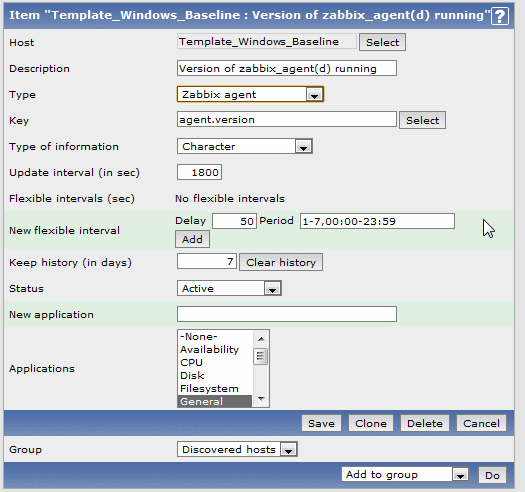The height and width of the screenshot is (492, 525).
Task: Focus the Key field with agent.version
Action: [x=287, y=120]
